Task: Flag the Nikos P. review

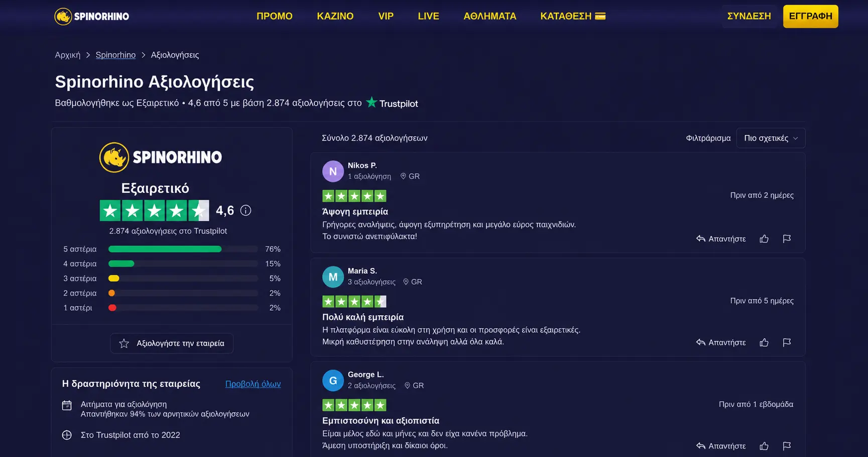Action: [787, 239]
